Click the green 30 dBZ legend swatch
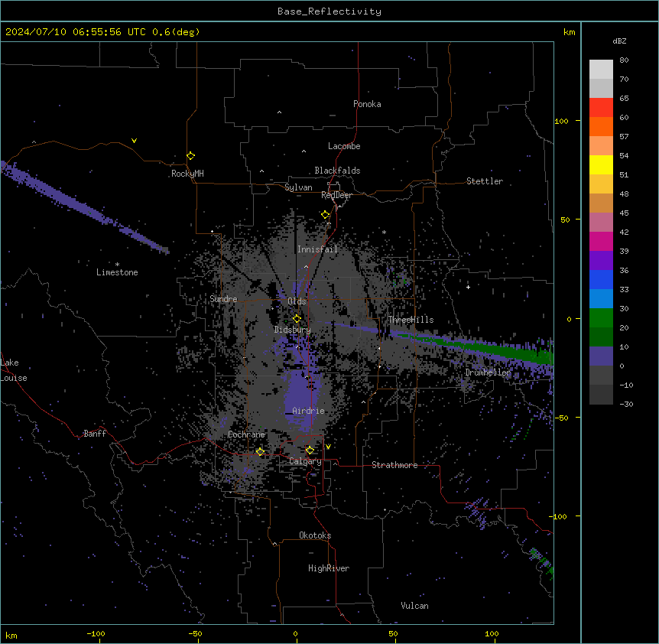Screen dimensions: 659x644 (x=601, y=318)
